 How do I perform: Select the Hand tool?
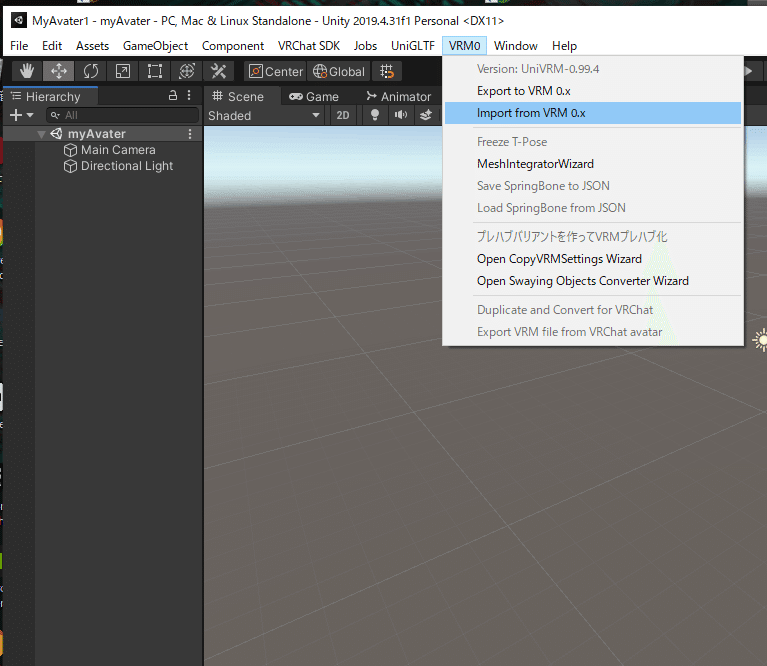[27, 71]
